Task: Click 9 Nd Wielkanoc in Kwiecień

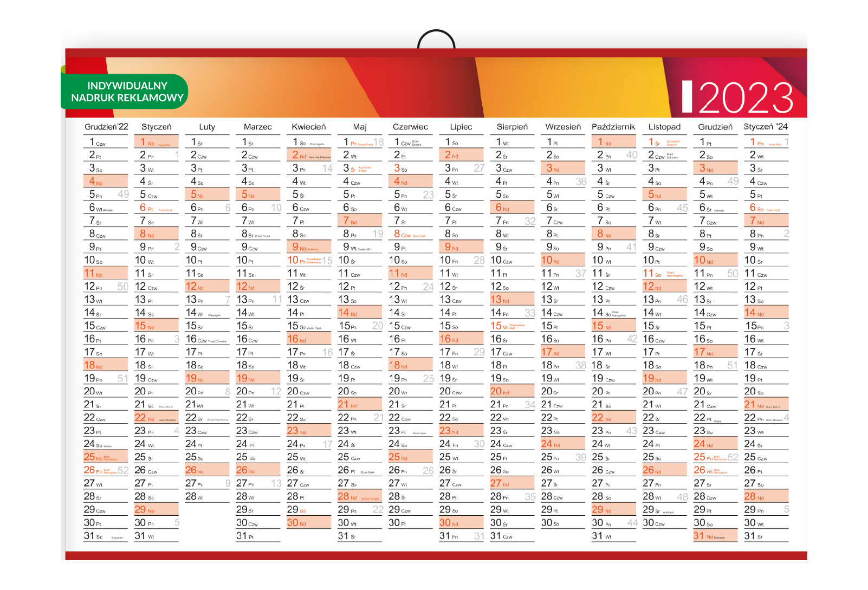Action: tap(309, 247)
